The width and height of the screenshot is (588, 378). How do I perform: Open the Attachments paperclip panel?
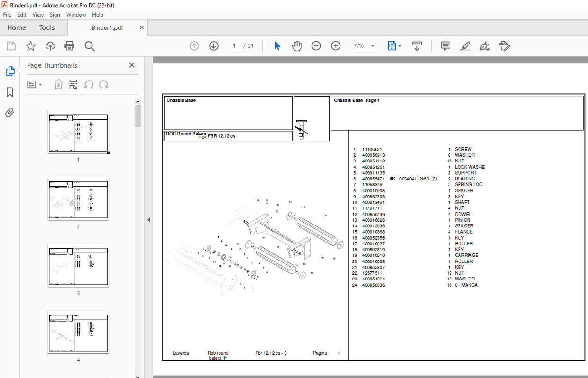point(10,113)
